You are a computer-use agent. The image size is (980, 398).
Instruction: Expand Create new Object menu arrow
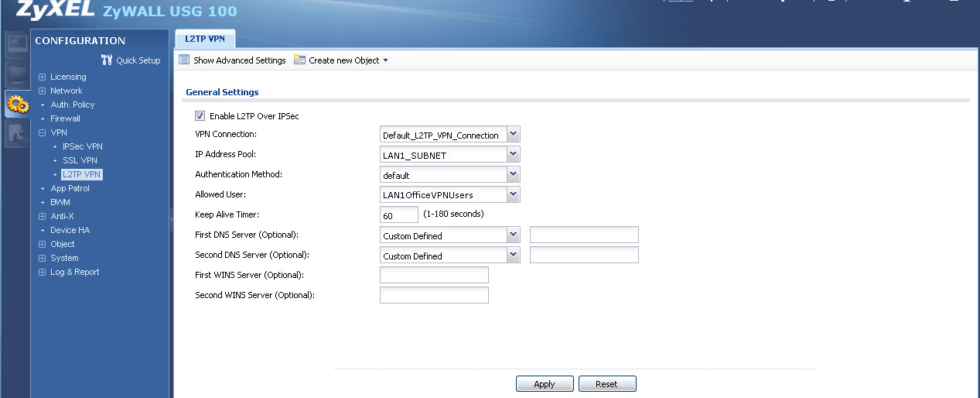pos(385,60)
